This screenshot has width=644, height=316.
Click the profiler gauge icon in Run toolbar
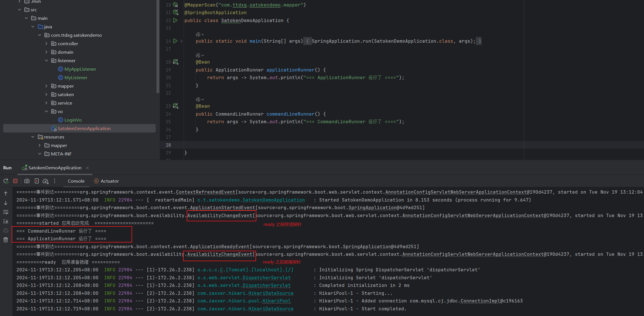coord(45,181)
